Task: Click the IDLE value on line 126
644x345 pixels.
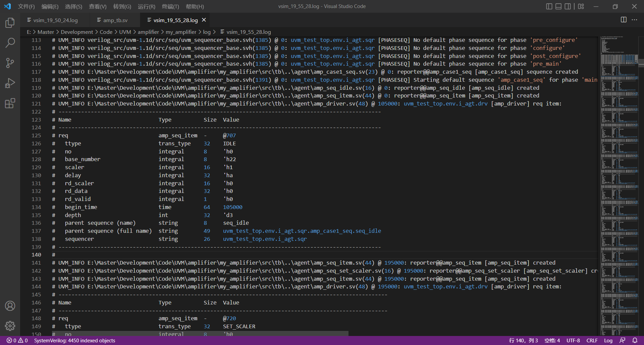Action: pyautogui.click(x=229, y=143)
